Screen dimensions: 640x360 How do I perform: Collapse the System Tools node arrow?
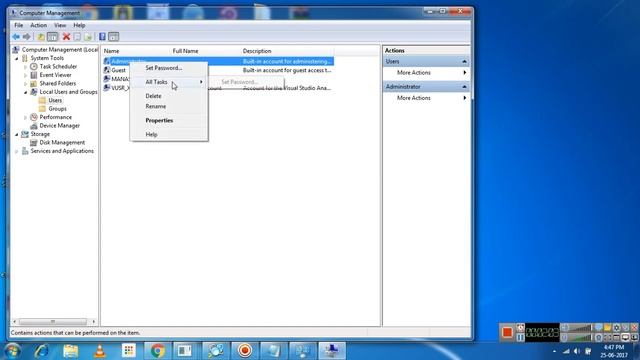17,58
